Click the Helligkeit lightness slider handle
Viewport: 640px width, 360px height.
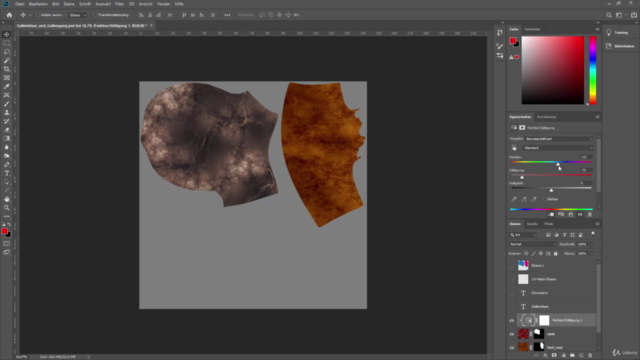coord(551,190)
